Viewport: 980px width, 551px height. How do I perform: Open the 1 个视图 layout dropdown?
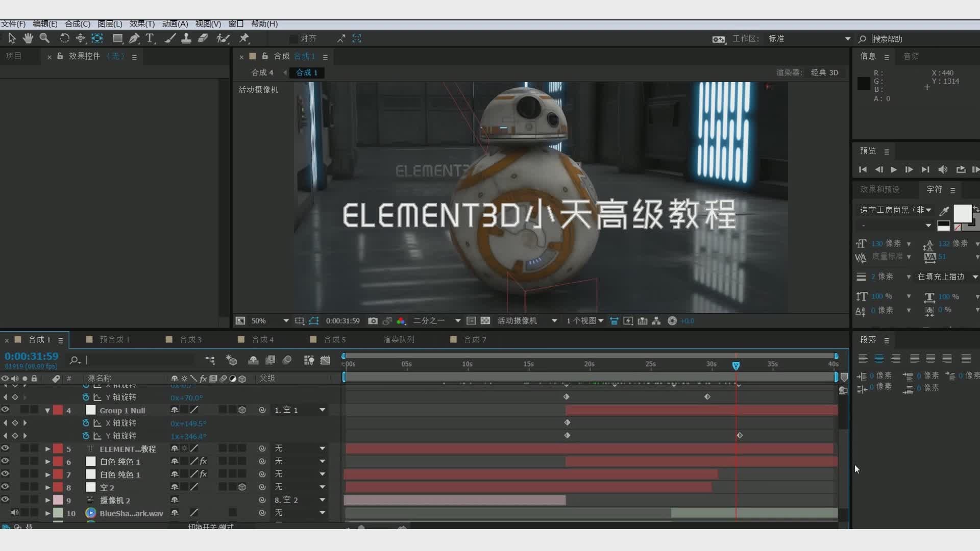click(x=585, y=321)
